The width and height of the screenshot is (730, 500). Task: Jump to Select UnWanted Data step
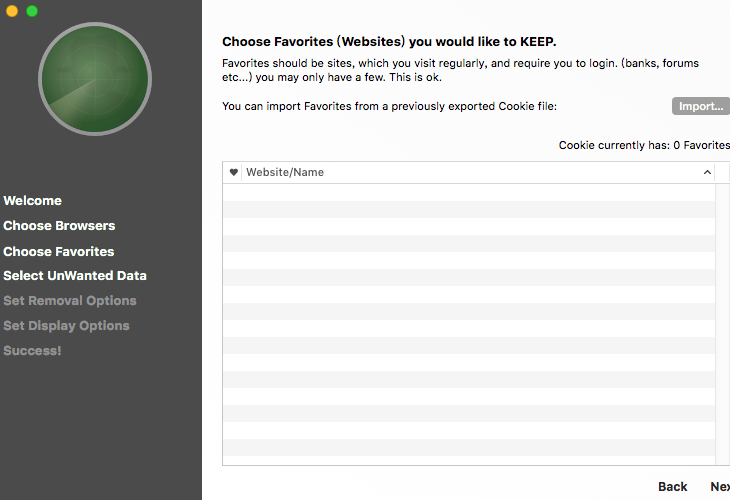(x=75, y=276)
